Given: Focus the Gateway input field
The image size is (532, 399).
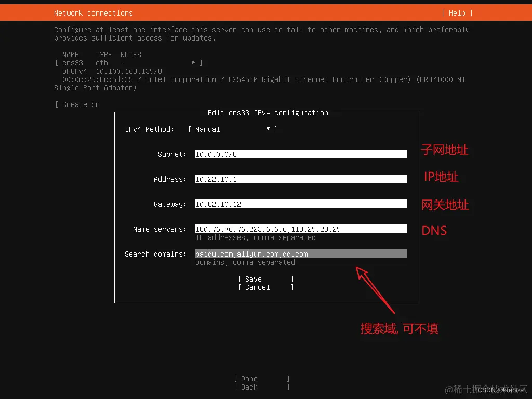Looking at the screenshot, I should pos(301,204).
